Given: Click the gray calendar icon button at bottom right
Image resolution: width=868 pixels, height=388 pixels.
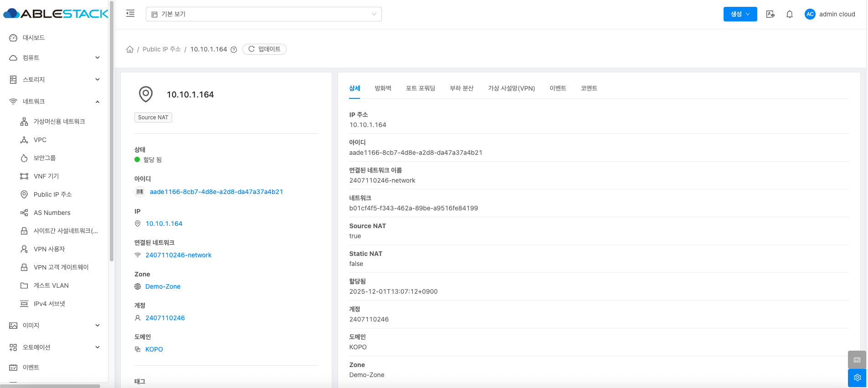Looking at the screenshot, I should [857, 360].
